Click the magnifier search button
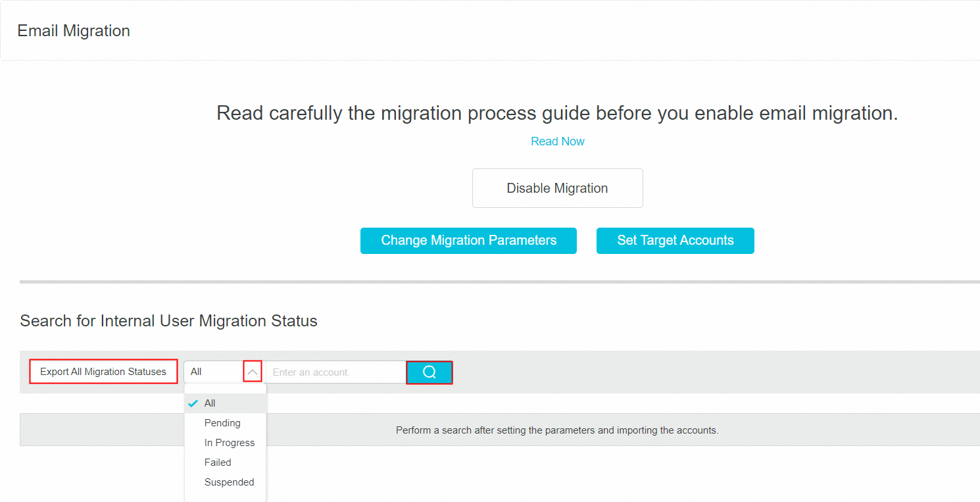 429,372
